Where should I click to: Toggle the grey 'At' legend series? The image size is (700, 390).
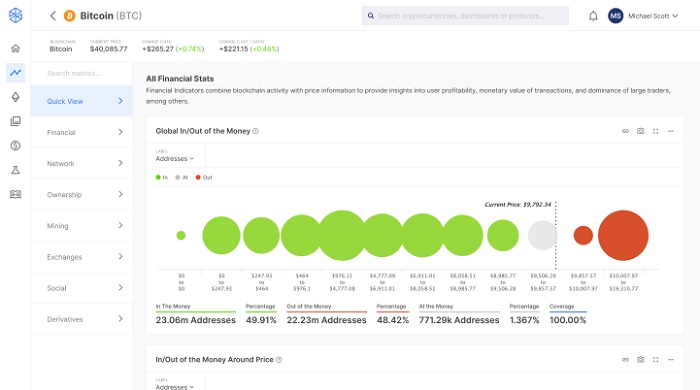(x=182, y=177)
